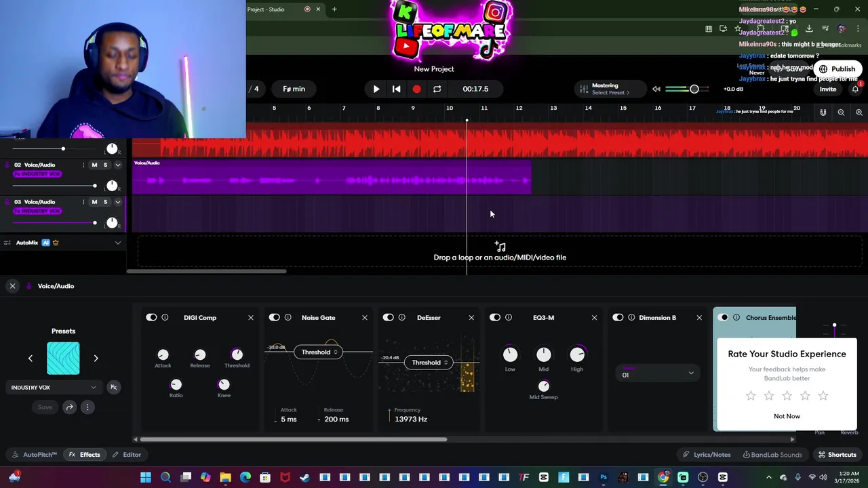Open the INDUSTRY VOX preset dropdown
Screen dimensions: 868x488
click(x=54, y=388)
